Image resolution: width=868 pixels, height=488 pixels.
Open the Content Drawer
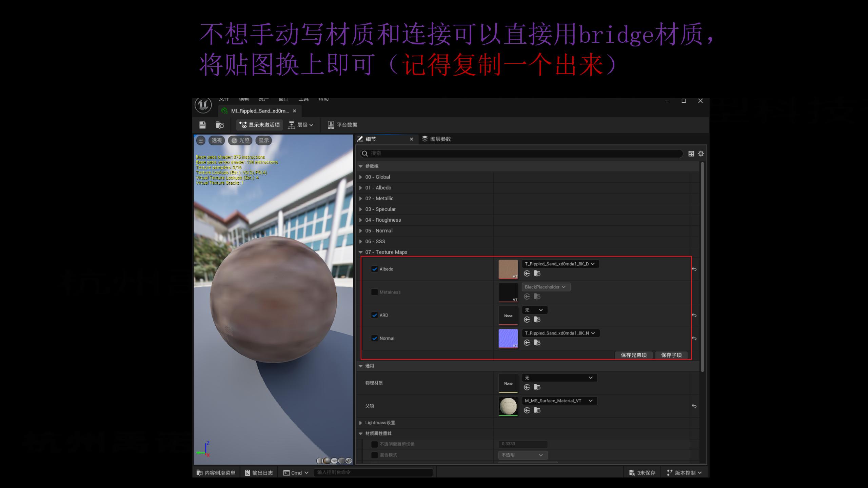coord(216,473)
